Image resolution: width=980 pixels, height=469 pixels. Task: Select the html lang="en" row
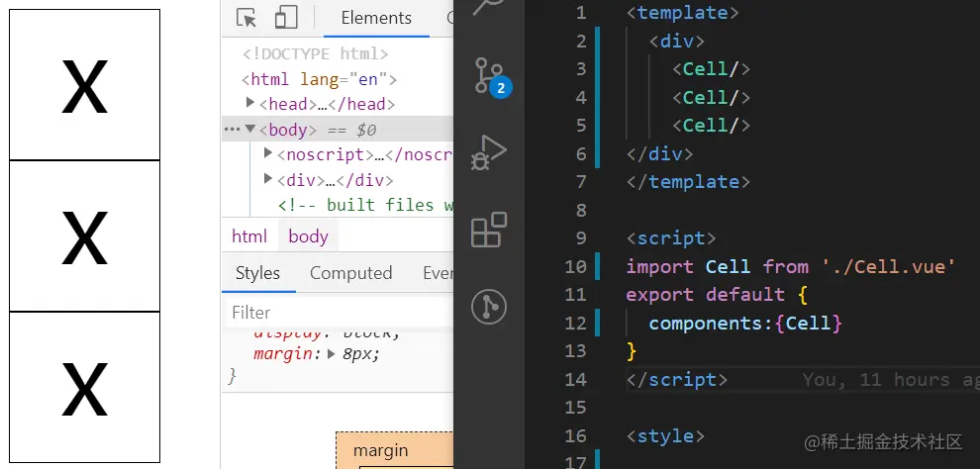[319, 79]
